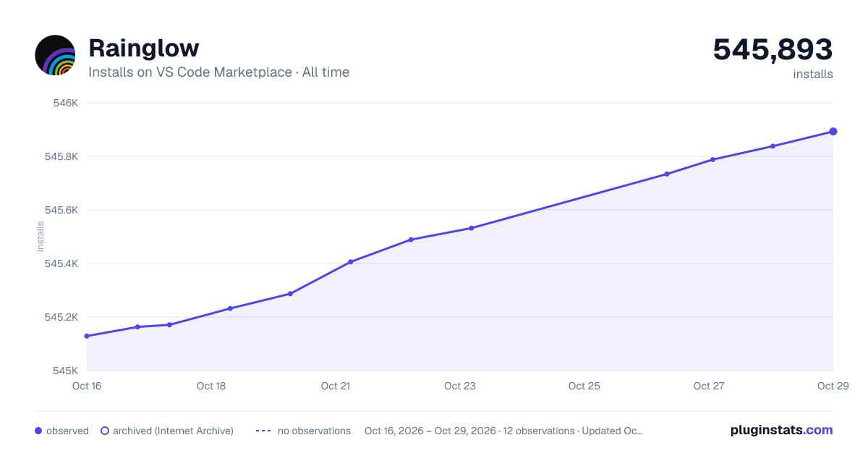
Task: Click the 545.4K y-axis label
Action: coord(61,263)
